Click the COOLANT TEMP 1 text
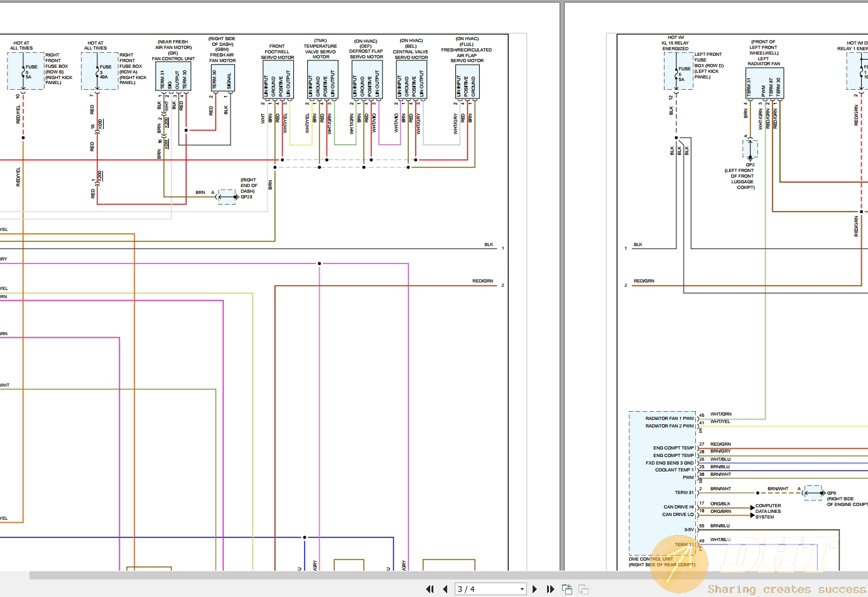This screenshot has width=868, height=597. (x=675, y=470)
